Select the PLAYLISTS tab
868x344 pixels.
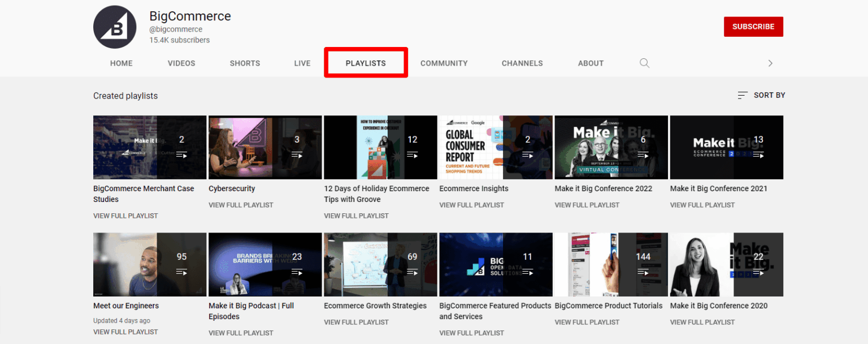[366, 63]
